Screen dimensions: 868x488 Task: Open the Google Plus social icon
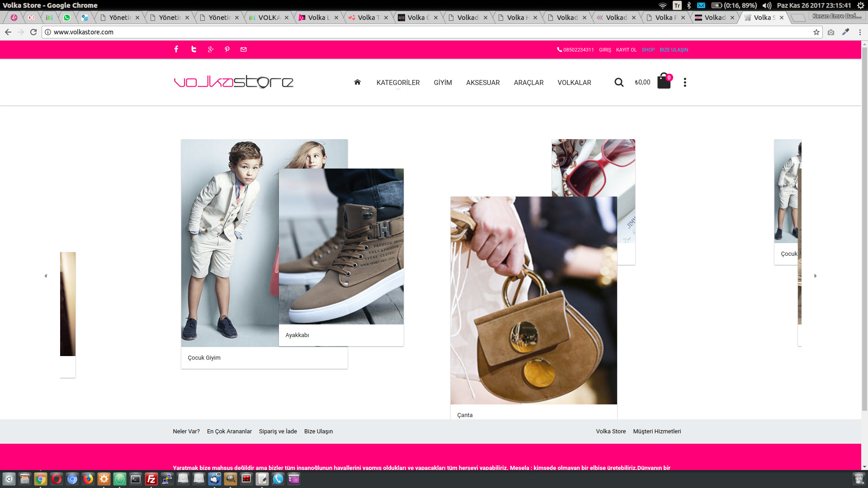click(x=211, y=49)
